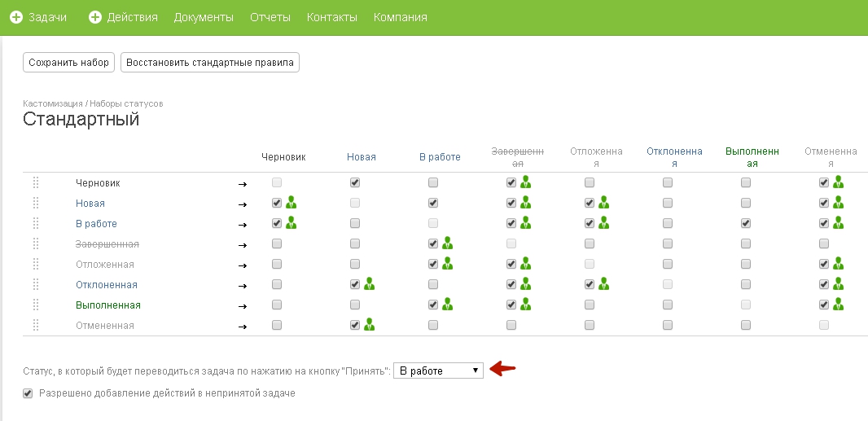
Task: Open the Документы menu
Action: [x=204, y=17]
